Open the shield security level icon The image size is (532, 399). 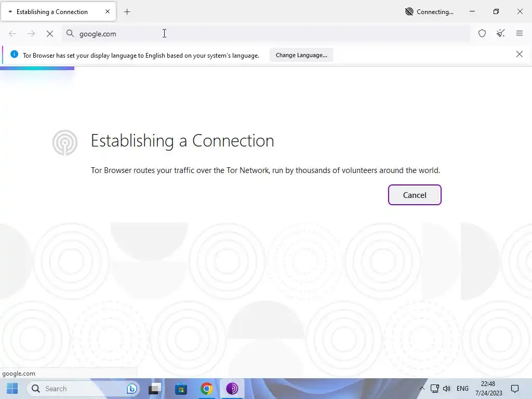click(x=482, y=33)
